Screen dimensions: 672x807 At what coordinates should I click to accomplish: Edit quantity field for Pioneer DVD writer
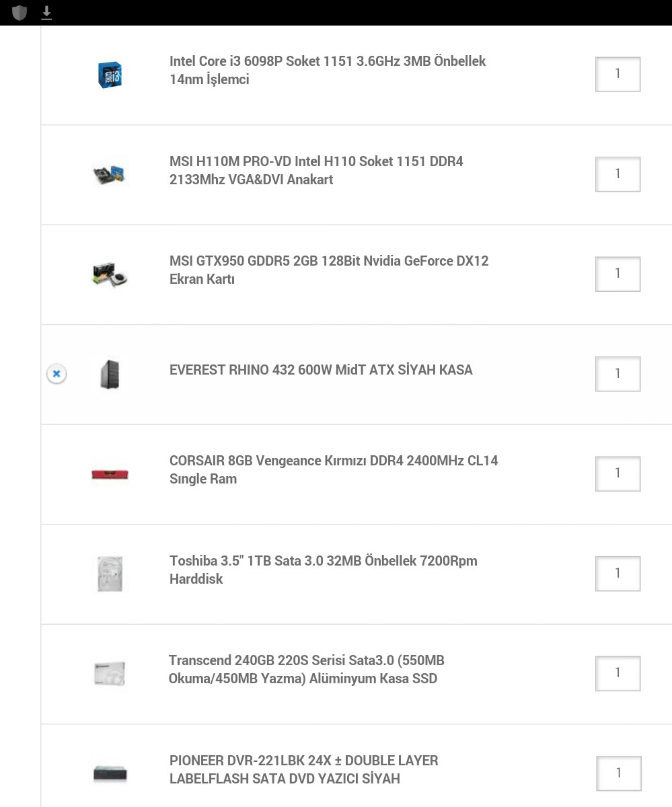(x=618, y=773)
